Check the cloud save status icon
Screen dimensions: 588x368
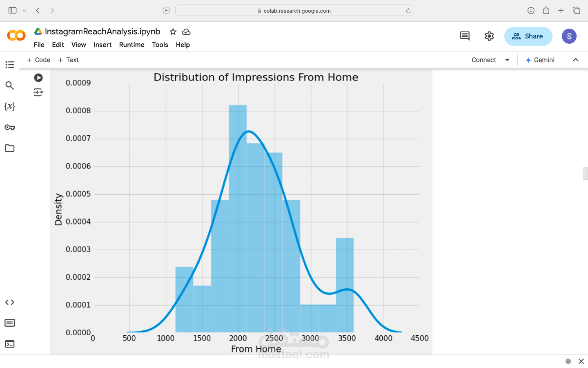(186, 32)
